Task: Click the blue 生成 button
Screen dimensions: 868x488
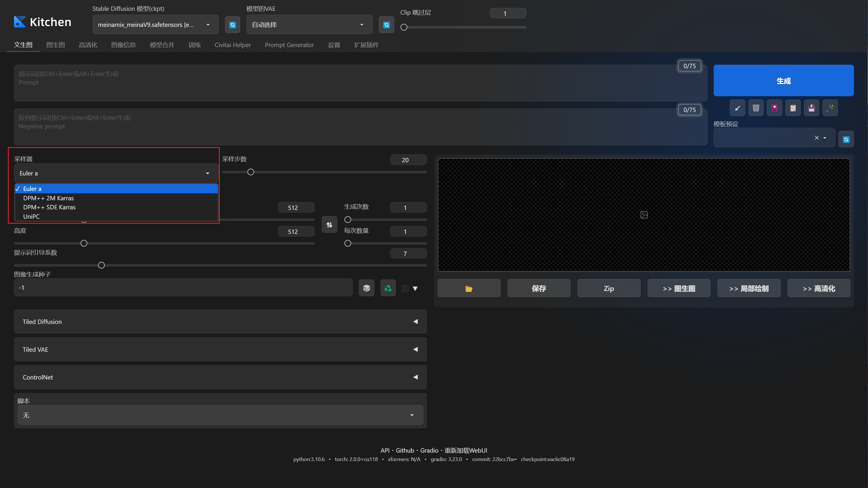Action: pos(784,80)
